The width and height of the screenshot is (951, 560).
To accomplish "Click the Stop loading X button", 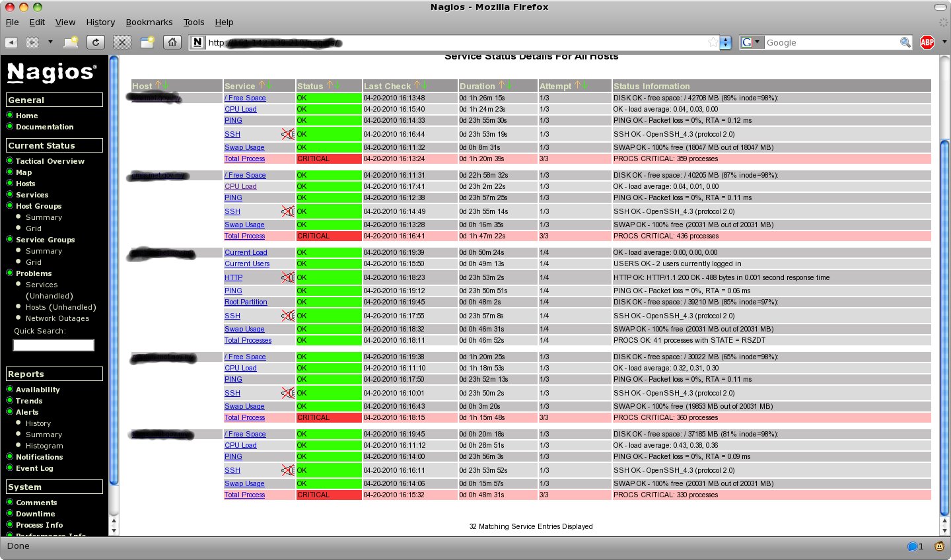I will tap(122, 42).
